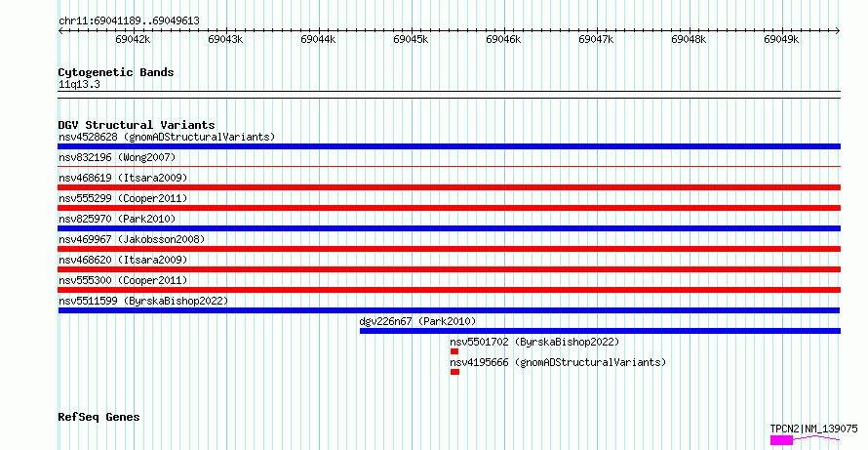Image resolution: width=868 pixels, height=450 pixels.
Task: Click nsv469967 (Jakobsson2008) label
Action: (x=132, y=239)
